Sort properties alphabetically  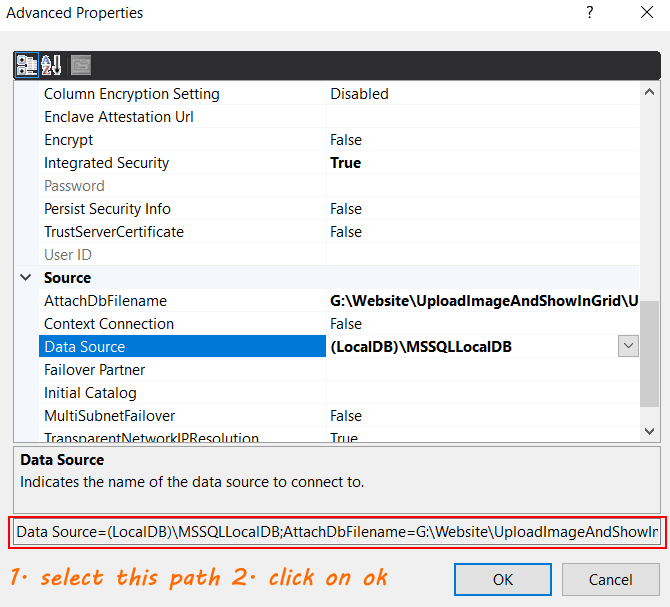point(53,65)
